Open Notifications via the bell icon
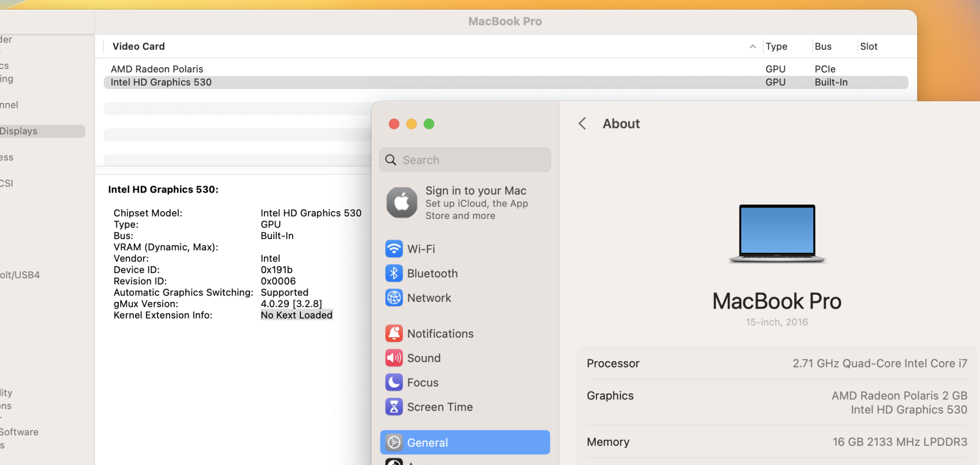 [394, 334]
